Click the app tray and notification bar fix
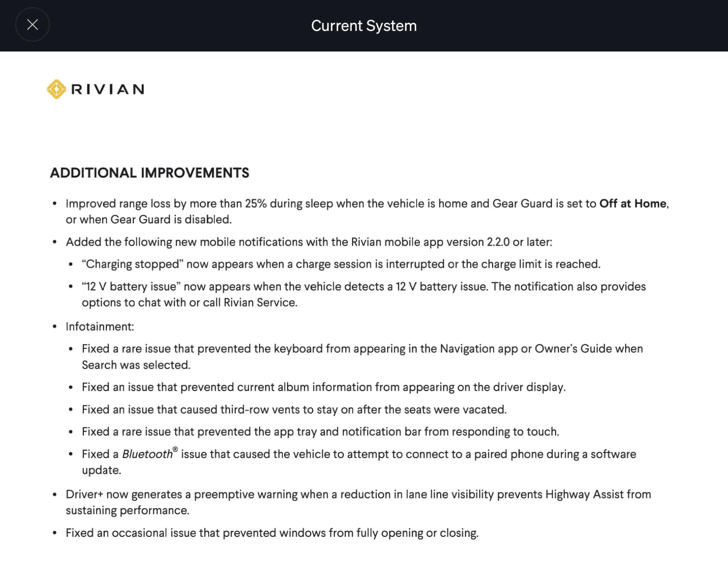 point(320,432)
